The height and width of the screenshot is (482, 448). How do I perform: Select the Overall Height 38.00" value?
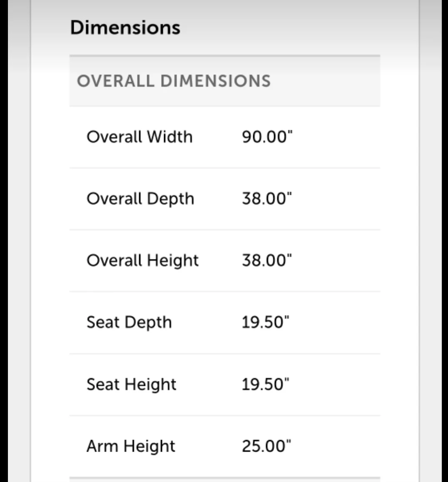point(266,260)
